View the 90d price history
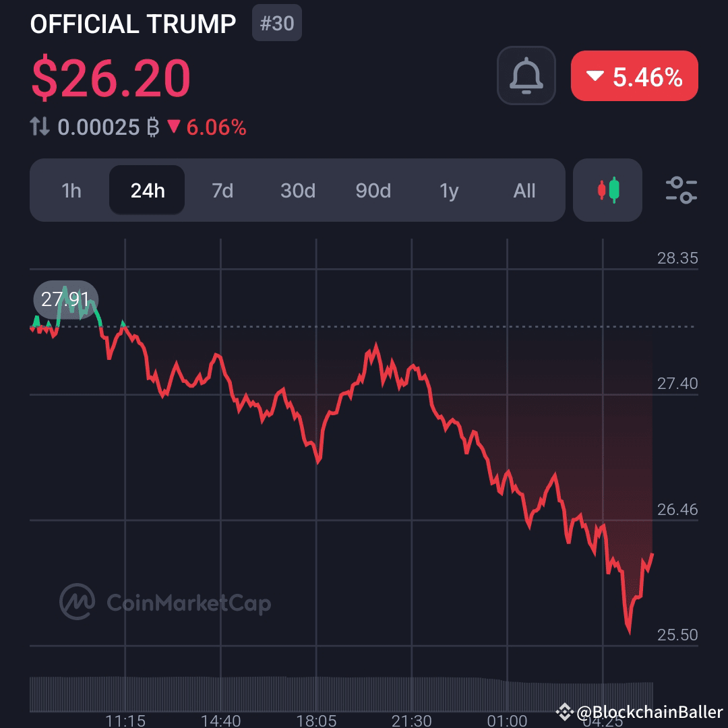Viewport: 728px width, 728px height. click(373, 191)
